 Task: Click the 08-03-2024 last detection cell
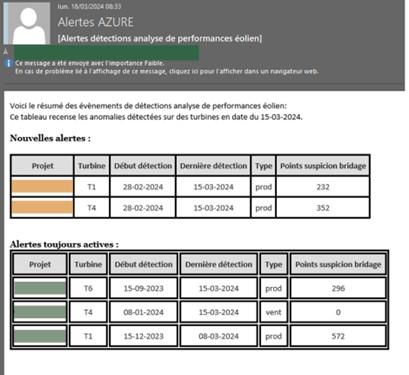[x=219, y=336]
